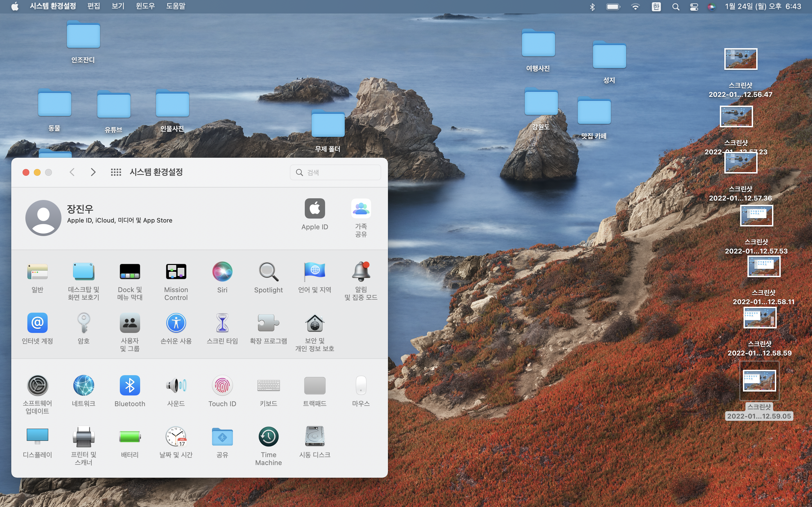Open Control Center in menu bar
812x507 pixels.
click(694, 6)
